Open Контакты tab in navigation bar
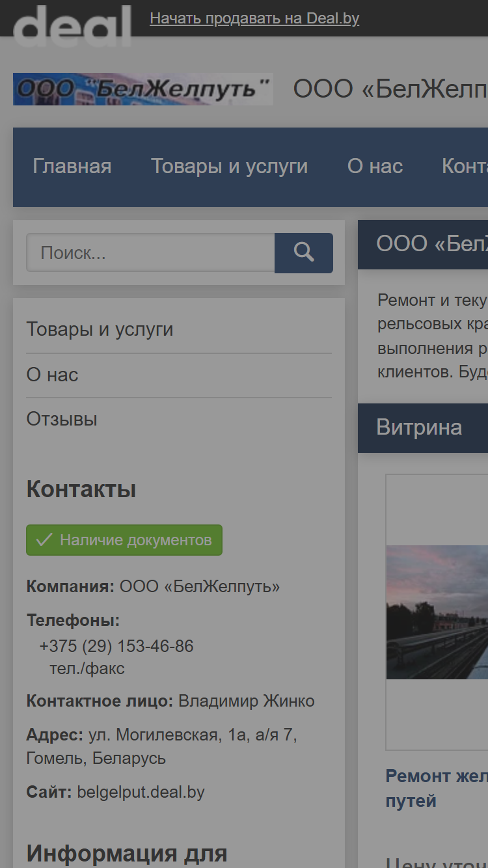488x868 pixels. click(465, 167)
